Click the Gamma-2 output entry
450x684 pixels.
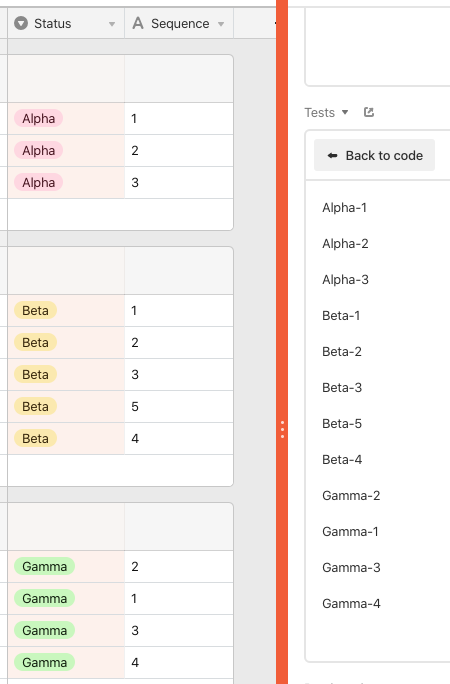pos(351,496)
